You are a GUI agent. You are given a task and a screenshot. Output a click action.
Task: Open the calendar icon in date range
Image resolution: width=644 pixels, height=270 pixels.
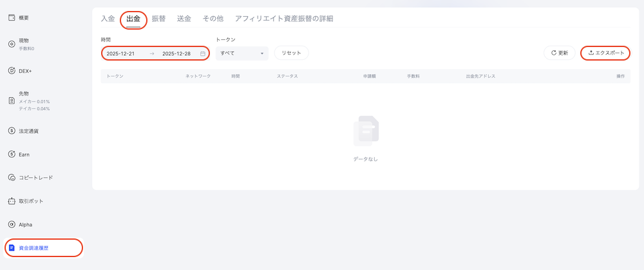203,53
